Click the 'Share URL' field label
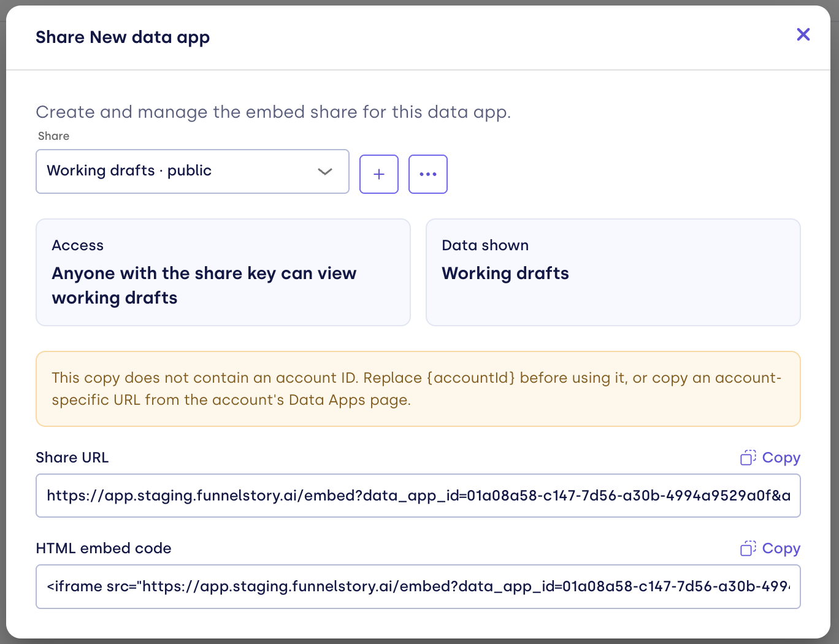839x644 pixels. [72, 458]
